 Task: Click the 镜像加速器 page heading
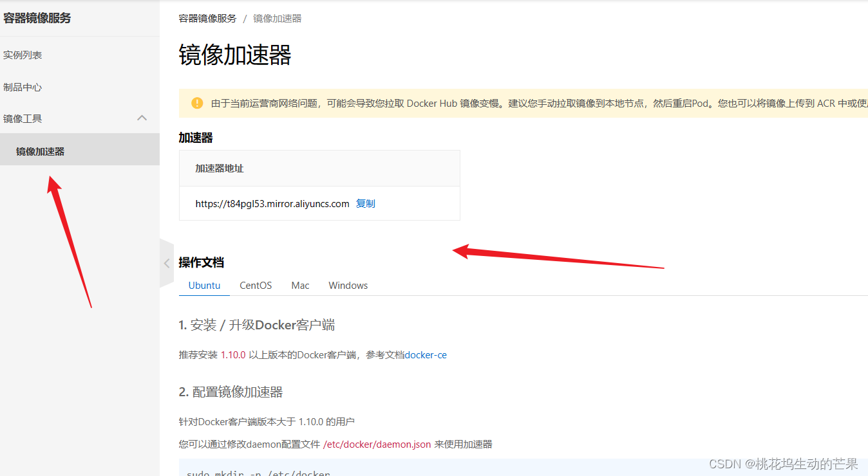[x=235, y=55]
